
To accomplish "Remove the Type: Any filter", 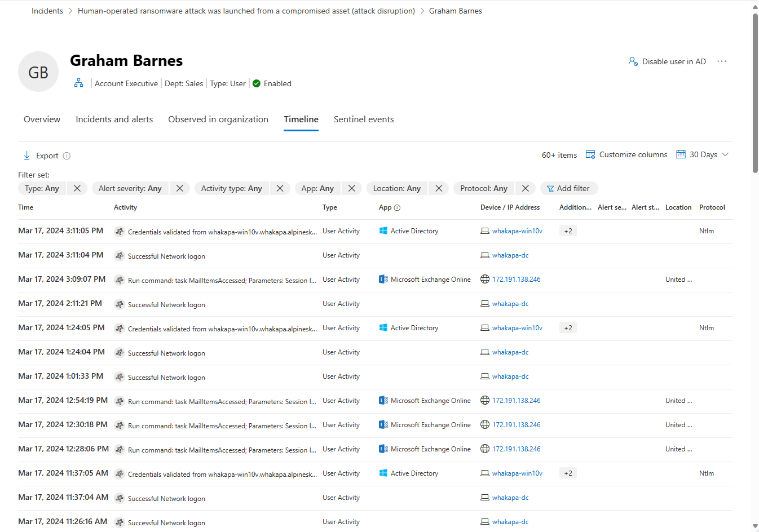I will (77, 188).
